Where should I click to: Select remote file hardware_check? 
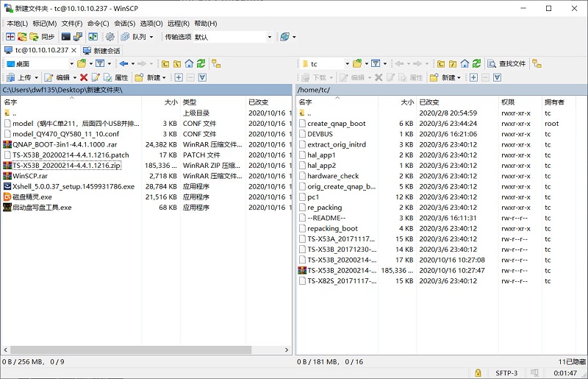click(x=333, y=176)
